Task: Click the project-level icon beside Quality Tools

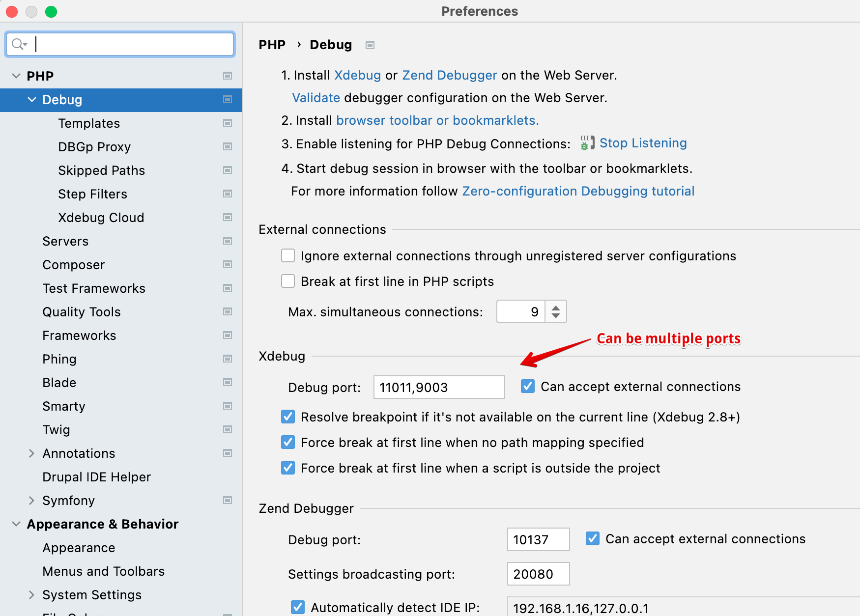Action: (x=228, y=311)
